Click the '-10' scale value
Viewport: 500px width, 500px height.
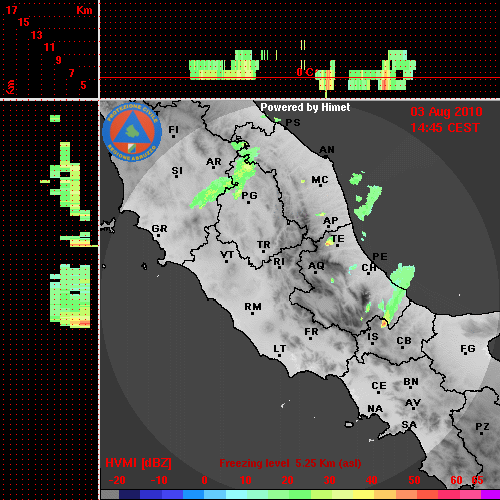pos(159,480)
